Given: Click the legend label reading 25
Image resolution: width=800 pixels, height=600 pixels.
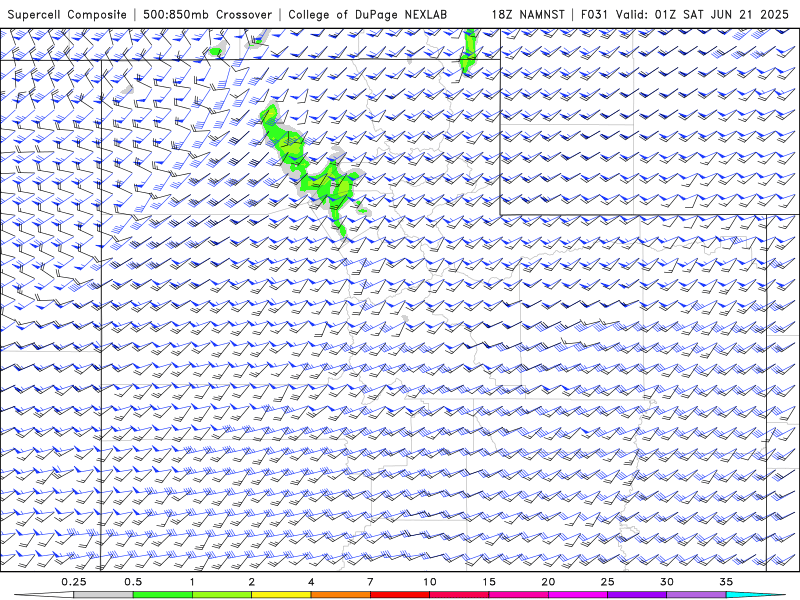Looking at the screenshot, I should [x=607, y=582].
